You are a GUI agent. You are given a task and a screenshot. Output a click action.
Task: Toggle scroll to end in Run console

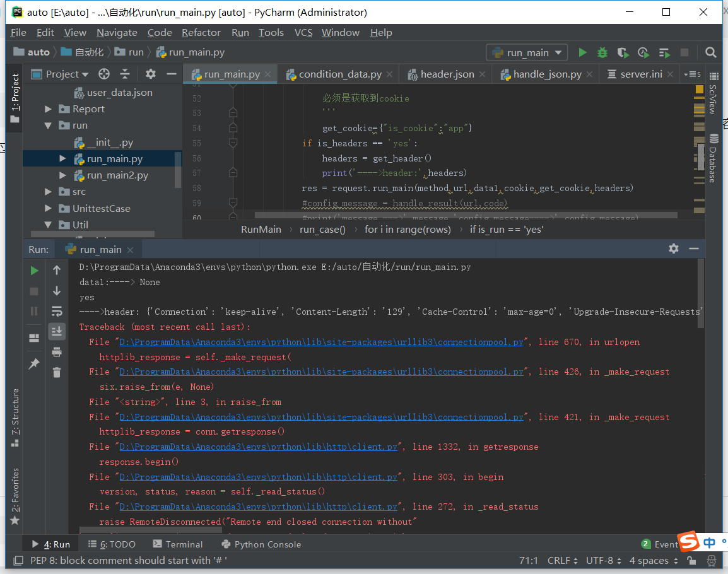57,331
